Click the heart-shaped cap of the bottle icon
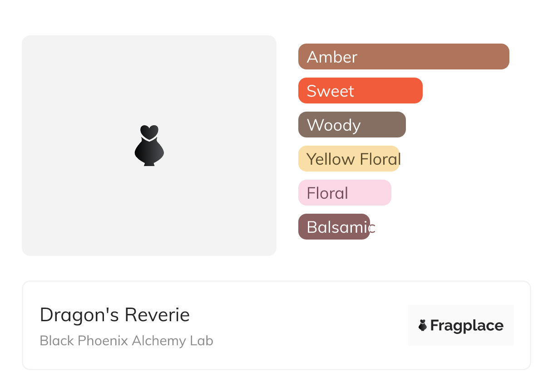Screen dimensions: 553x392 tap(149, 131)
